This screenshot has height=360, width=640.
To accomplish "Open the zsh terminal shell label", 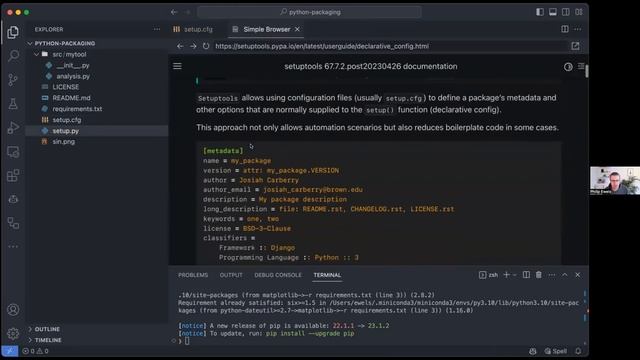I will (x=488, y=275).
